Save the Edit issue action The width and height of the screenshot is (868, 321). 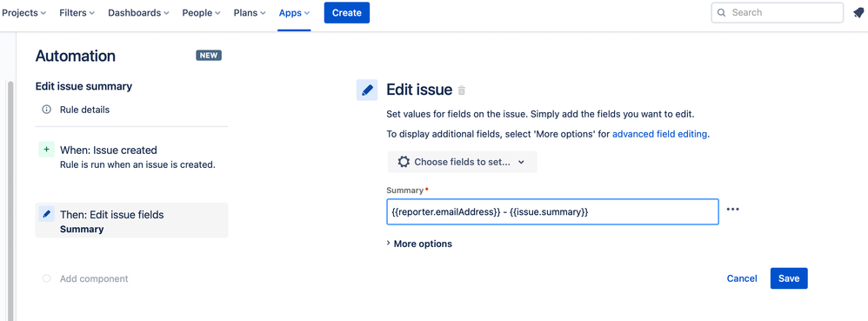(x=789, y=278)
